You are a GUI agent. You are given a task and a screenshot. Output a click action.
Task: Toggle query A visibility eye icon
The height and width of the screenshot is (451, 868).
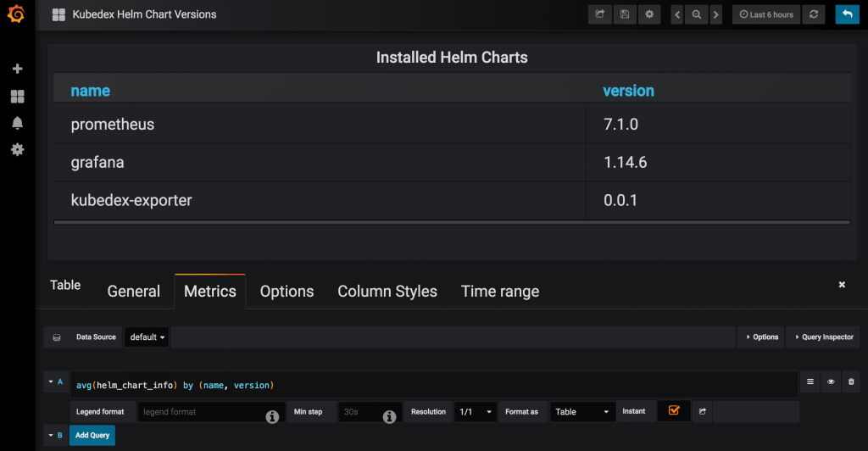(x=831, y=381)
